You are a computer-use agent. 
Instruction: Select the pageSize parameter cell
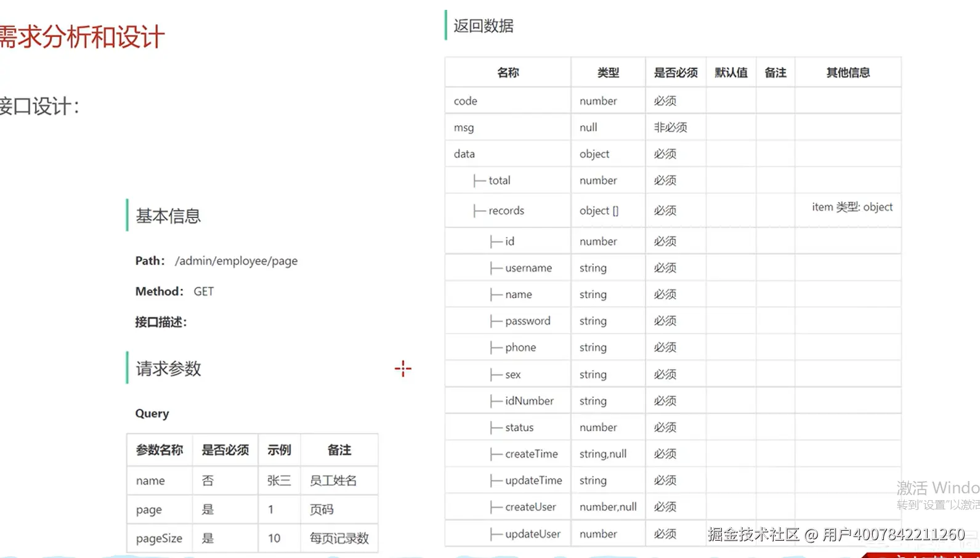[x=159, y=538]
